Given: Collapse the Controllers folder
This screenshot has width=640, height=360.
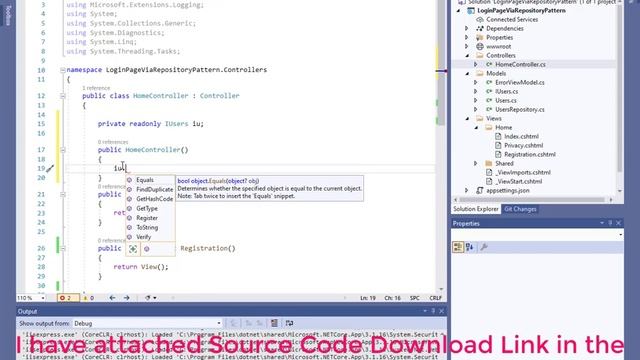Looking at the screenshot, I should coord(467,56).
